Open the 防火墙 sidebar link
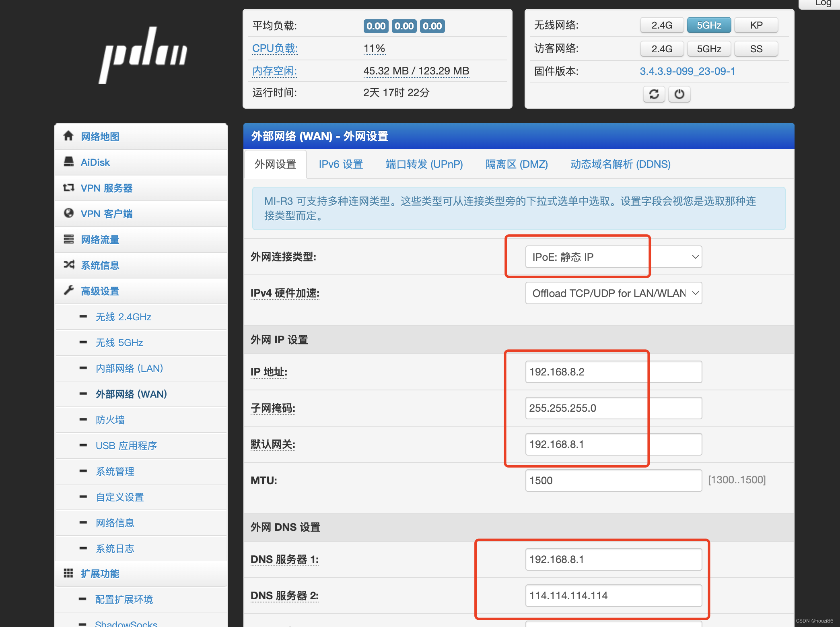 click(110, 420)
